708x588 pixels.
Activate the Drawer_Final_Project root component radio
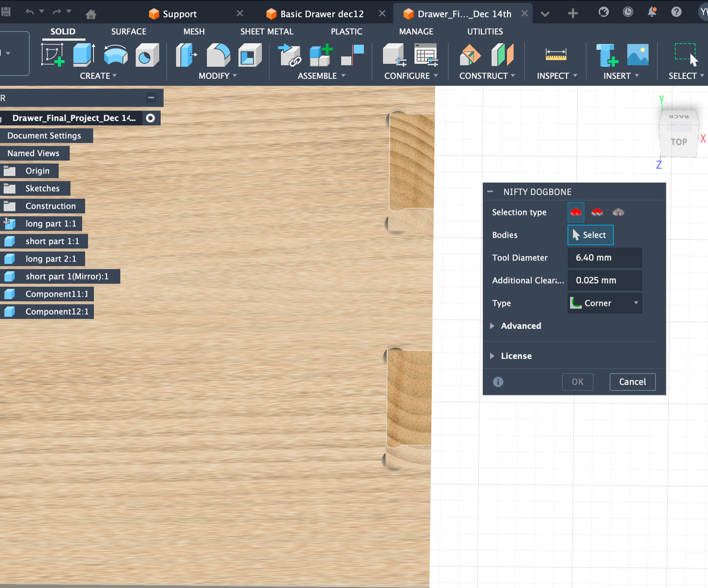pyautogui.click(x=150, y=118)
